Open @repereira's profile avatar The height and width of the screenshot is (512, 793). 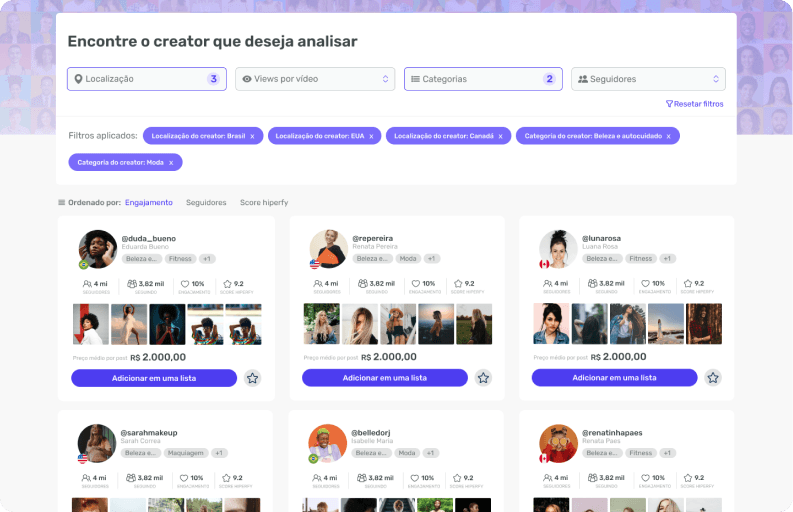click(x=329, y=248)
